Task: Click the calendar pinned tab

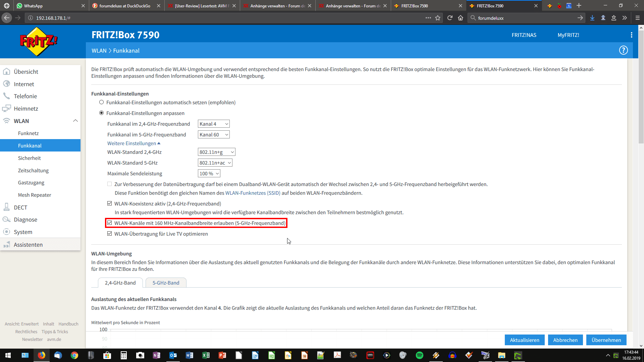Action: tap(569, 6)
